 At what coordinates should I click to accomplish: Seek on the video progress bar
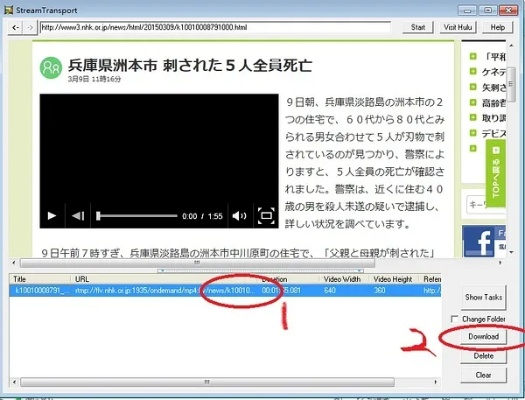(x=137, y=216)
